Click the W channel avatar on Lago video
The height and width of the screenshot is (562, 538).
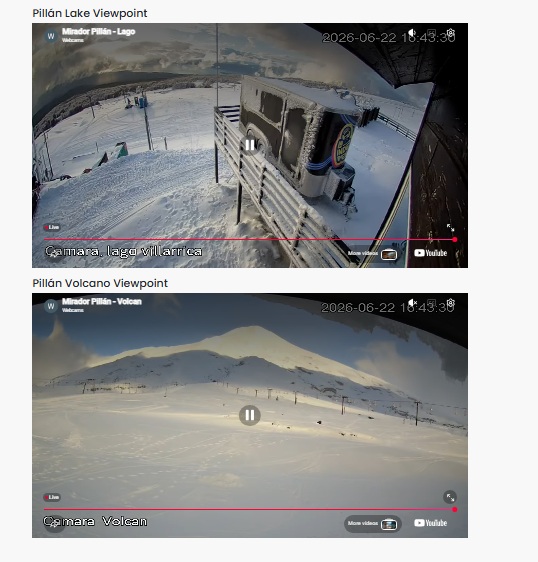click(51, 36)
